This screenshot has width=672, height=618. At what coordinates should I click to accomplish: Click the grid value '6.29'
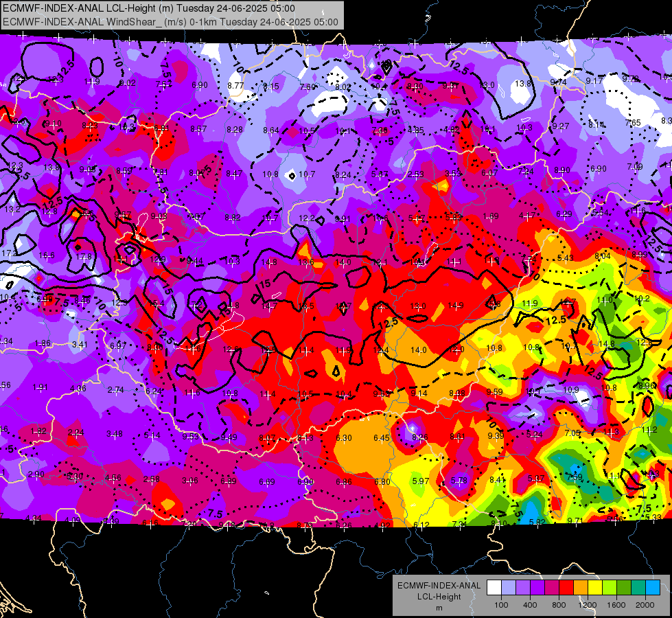pyautogui.click(x=564, y=214)
